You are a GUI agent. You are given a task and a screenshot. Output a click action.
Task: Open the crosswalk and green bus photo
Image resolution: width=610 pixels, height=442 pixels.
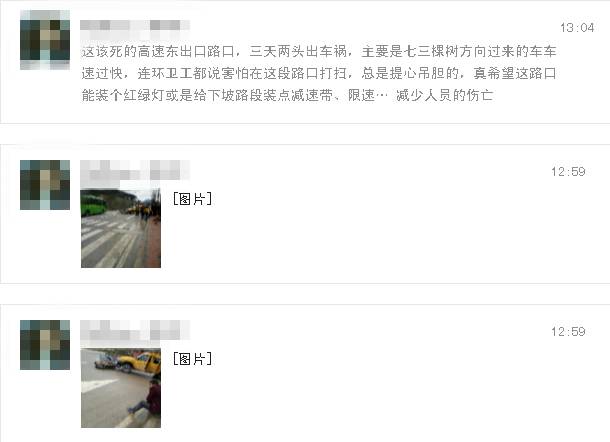tap(121, 228)
